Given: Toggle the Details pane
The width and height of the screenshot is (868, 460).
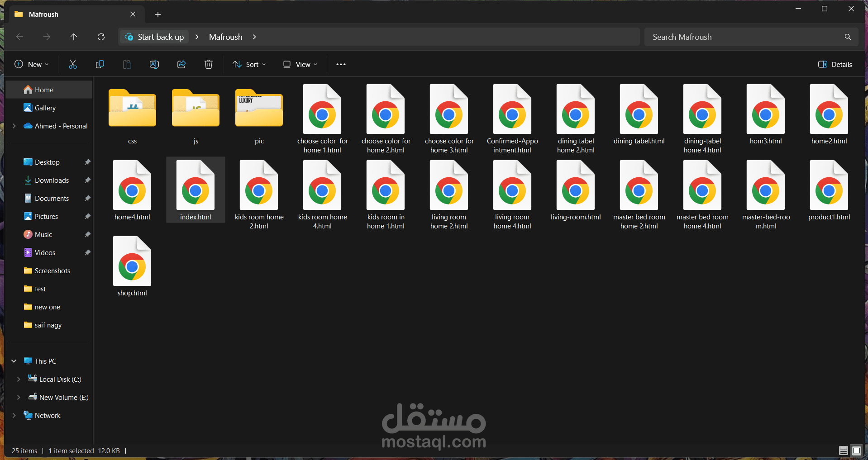Looking at the screenshot, I should 835,64.
